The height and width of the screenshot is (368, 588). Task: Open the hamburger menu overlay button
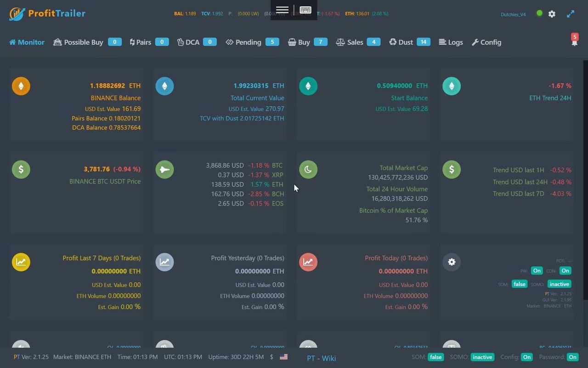pyautogui.click(x=282, y=10)
